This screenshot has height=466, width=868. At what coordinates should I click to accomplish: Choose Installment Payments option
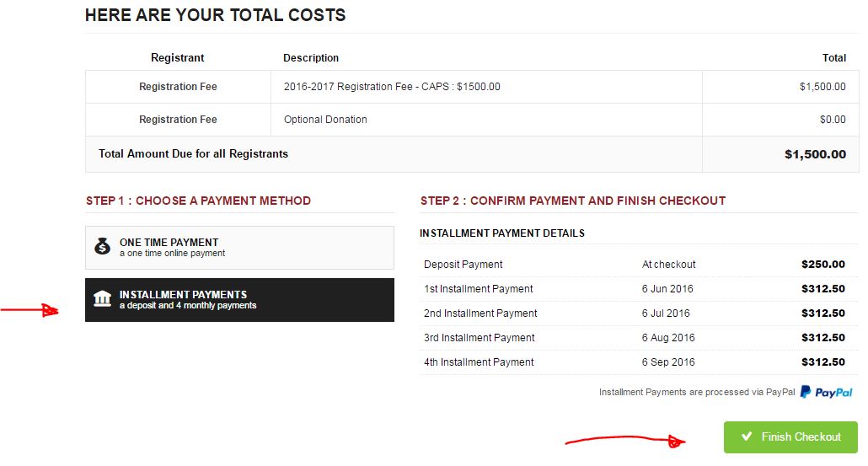[x=239, y=300]
